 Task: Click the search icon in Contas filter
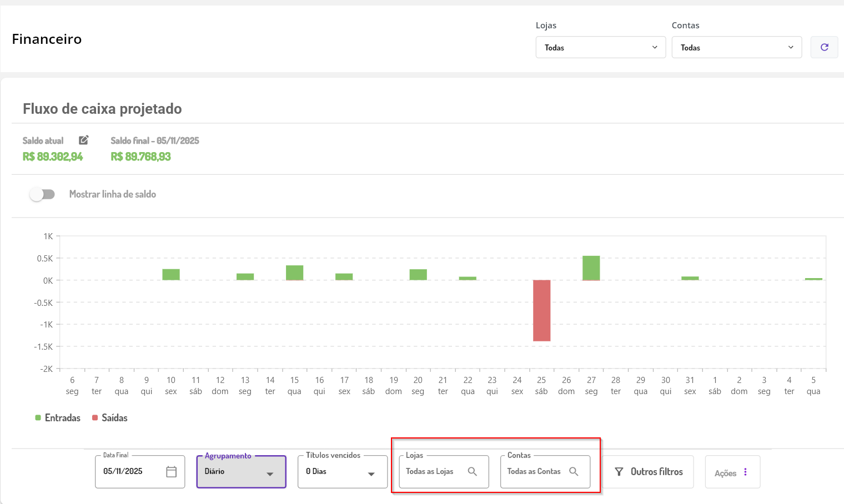pyautogui.click(x=574, y=471)
